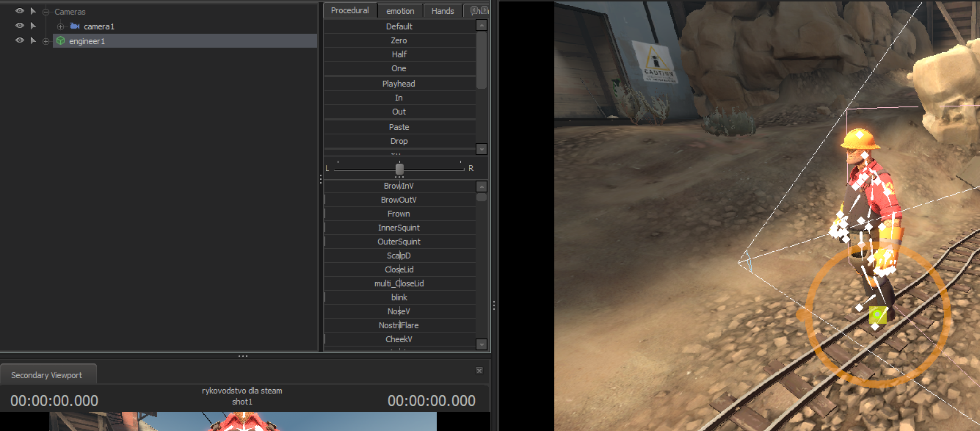Viewport: 980px width, 431px height.
Task: Click the green engineer1 model cube icon
Action: (60, 41)
